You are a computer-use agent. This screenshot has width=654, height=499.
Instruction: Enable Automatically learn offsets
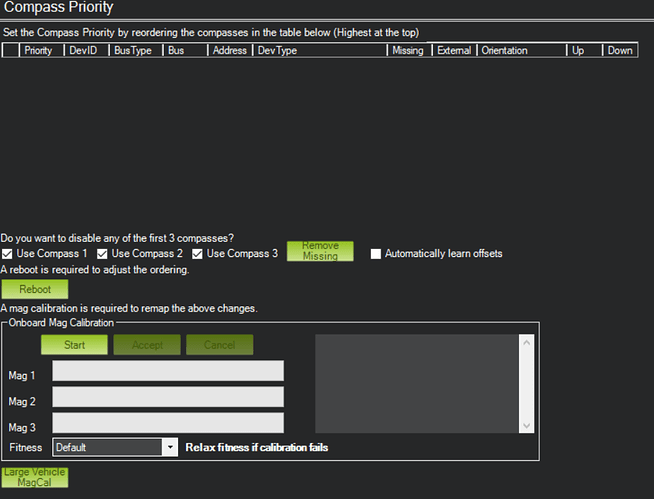tap(376, 254)
